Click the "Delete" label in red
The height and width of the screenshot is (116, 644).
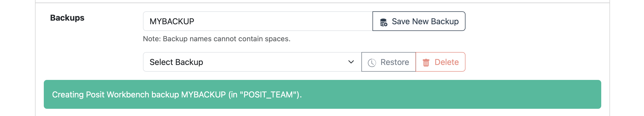click(x=446, y=62)
